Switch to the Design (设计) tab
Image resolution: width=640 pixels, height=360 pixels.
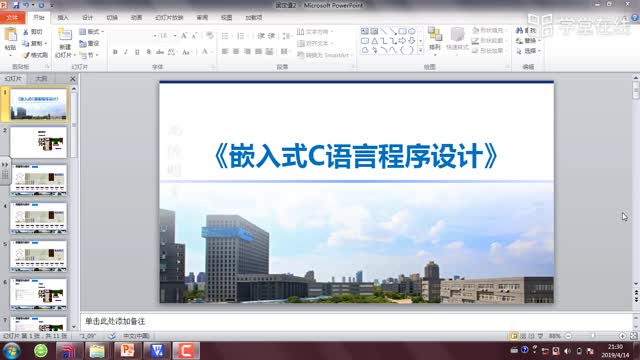coord(87,18)
